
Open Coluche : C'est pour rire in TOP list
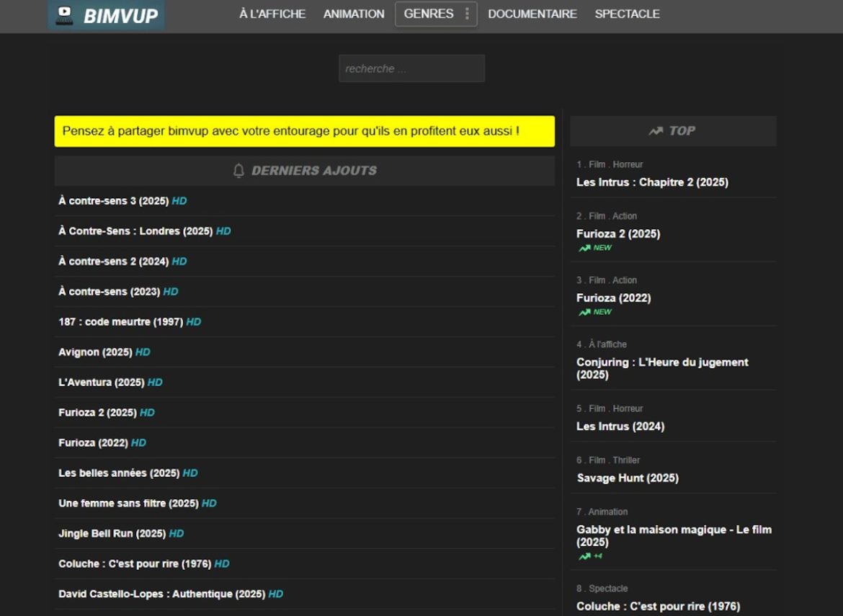[x=658, y=607]
